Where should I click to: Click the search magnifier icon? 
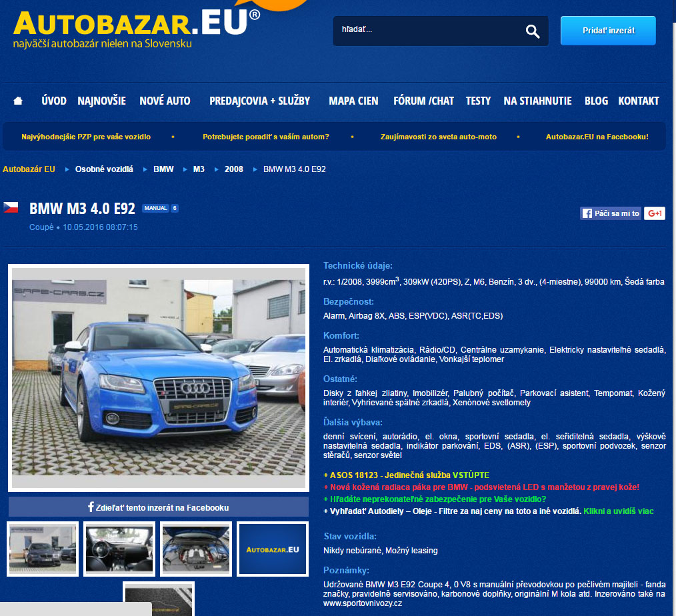pos(533,31)
